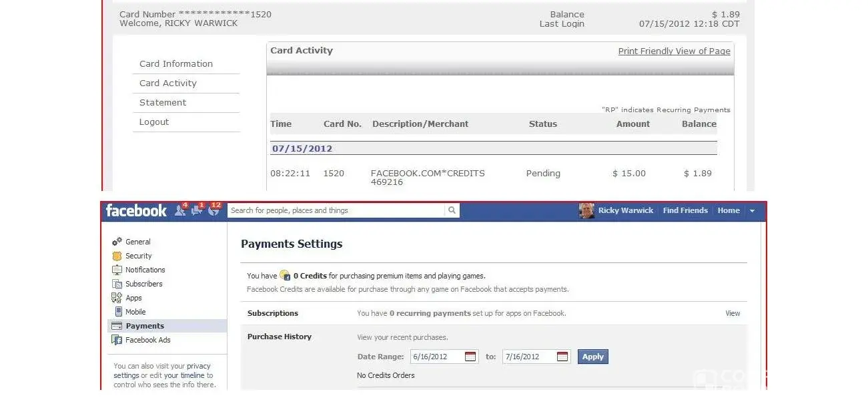Click the Status column header
The height and width of the screenshot is (412, 868).
pyautogui.click(x=543, y=124)
